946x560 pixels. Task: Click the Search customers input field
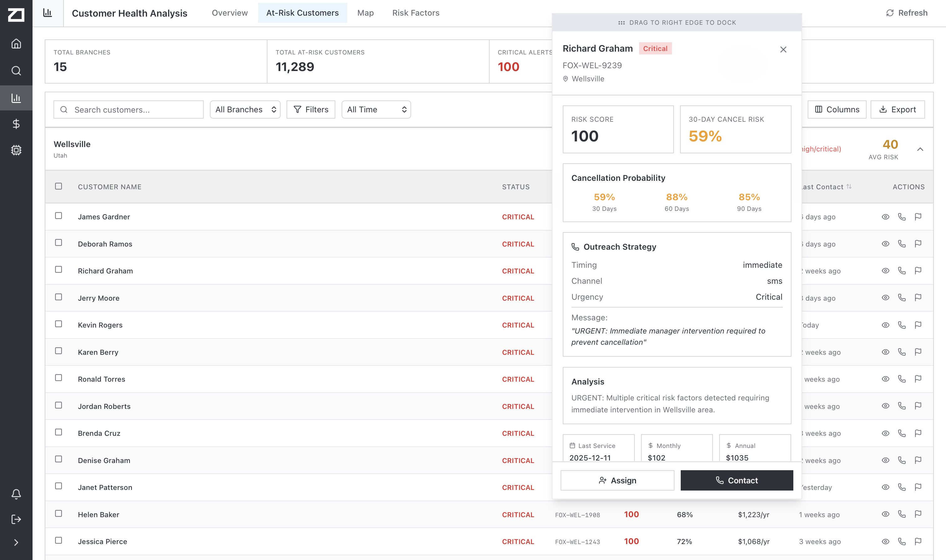pos(128,109)
